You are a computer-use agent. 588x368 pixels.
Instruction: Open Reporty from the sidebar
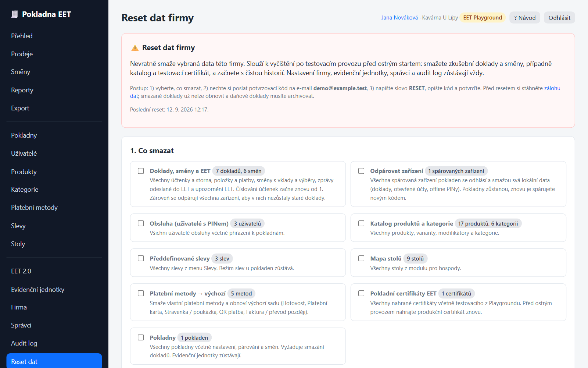click(54, 90)
